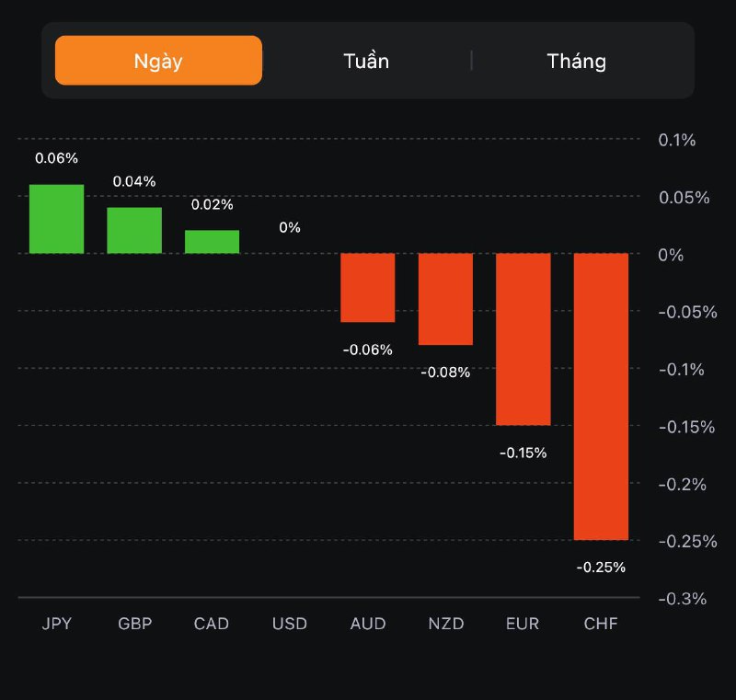Click the red EUR bar
736x700 pixels.
(x=523, y=339)
